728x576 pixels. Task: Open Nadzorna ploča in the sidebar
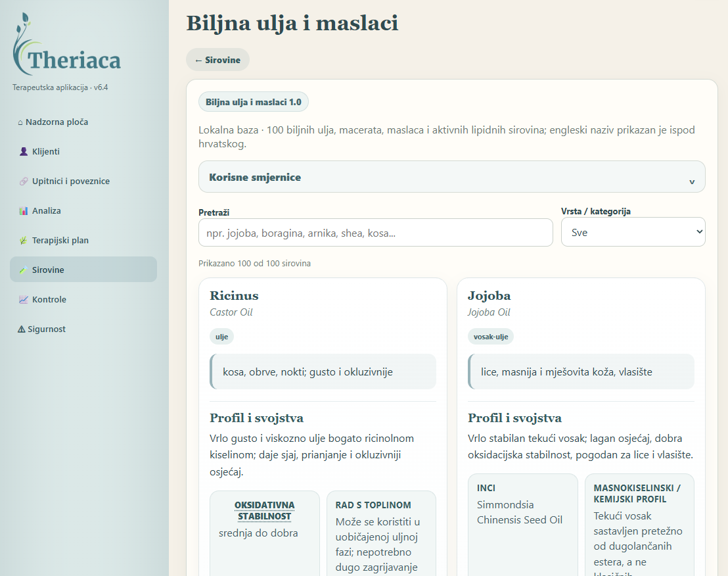pos(83,122)
